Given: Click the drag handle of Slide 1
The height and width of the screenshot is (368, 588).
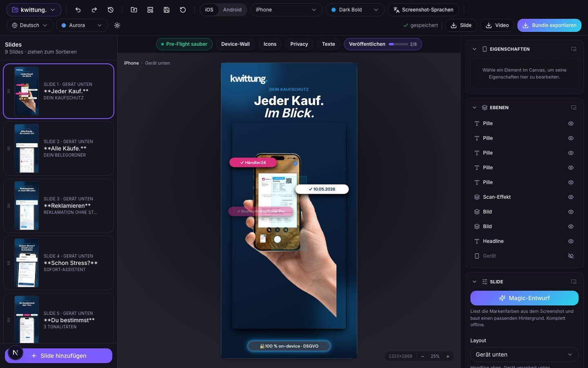Looking at the screenshot, I should (9, 91).
